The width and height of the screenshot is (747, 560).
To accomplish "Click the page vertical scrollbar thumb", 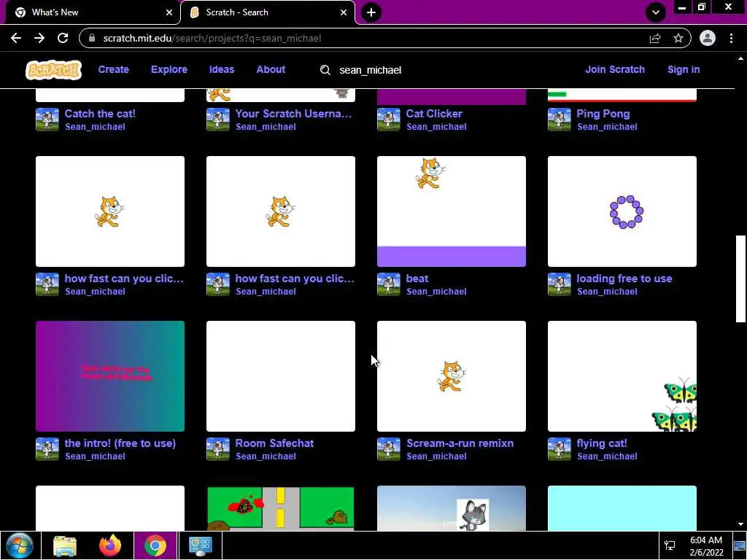I will (741, 279).
